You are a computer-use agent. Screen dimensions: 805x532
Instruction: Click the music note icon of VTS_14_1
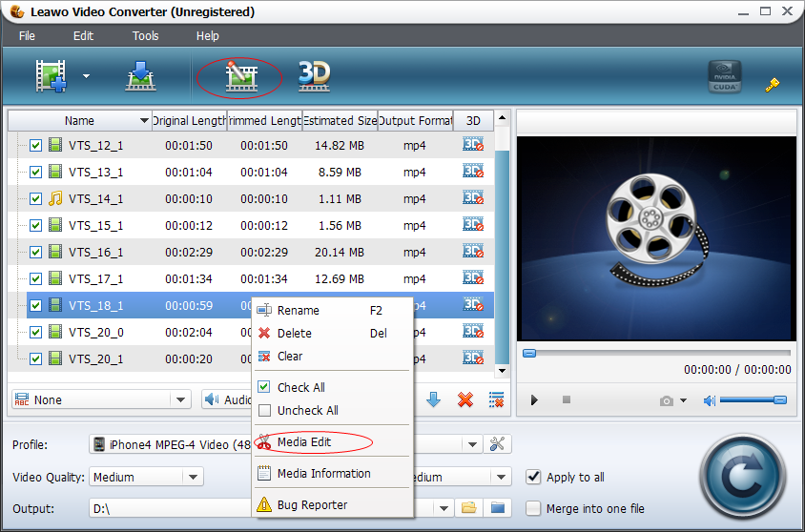click(x=55, y=198)
